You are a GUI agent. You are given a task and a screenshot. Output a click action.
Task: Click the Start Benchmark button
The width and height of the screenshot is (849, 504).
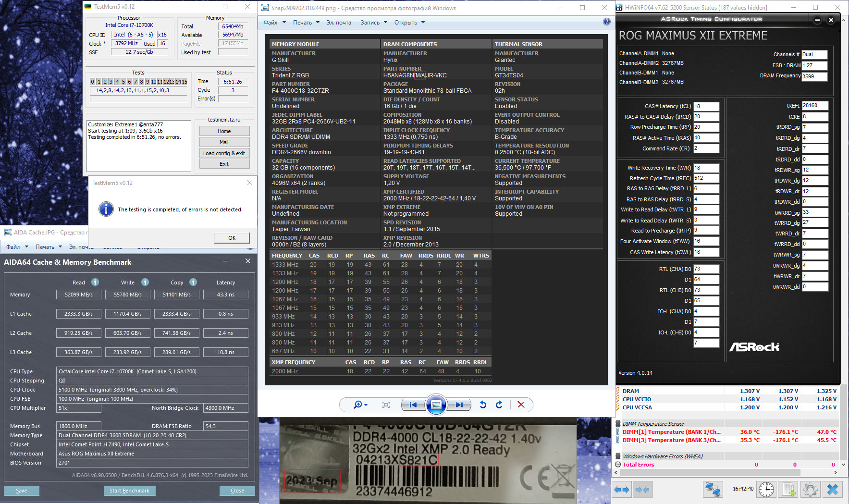[x=129, y=491]
